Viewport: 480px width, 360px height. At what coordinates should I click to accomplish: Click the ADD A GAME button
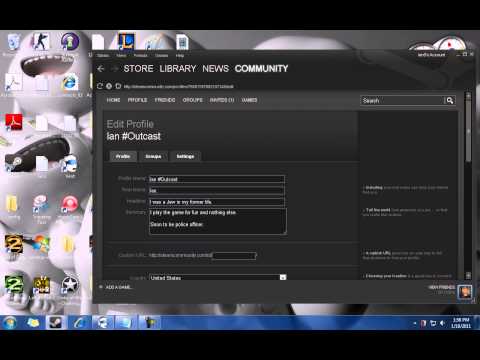click(119, 287)
